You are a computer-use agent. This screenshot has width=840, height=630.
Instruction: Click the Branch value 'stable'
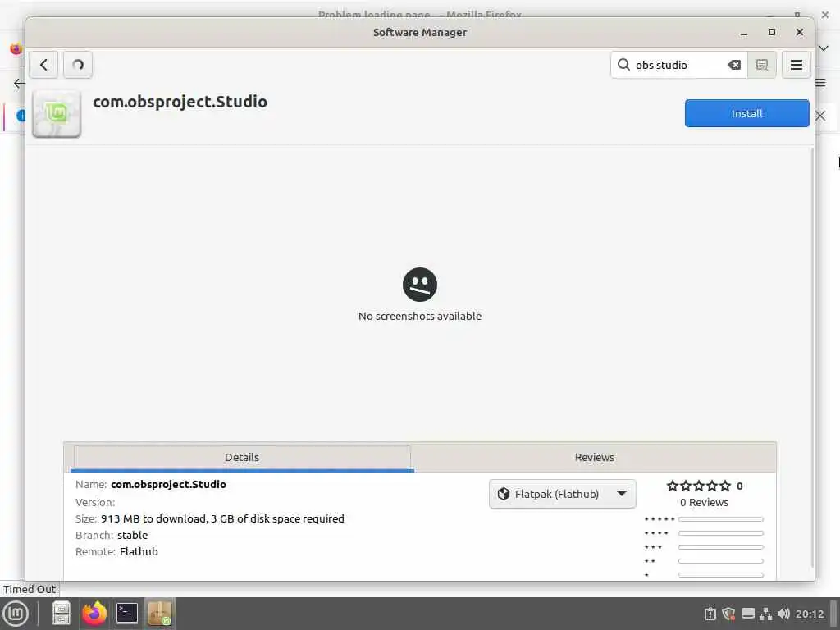click(x=132, y=535)
